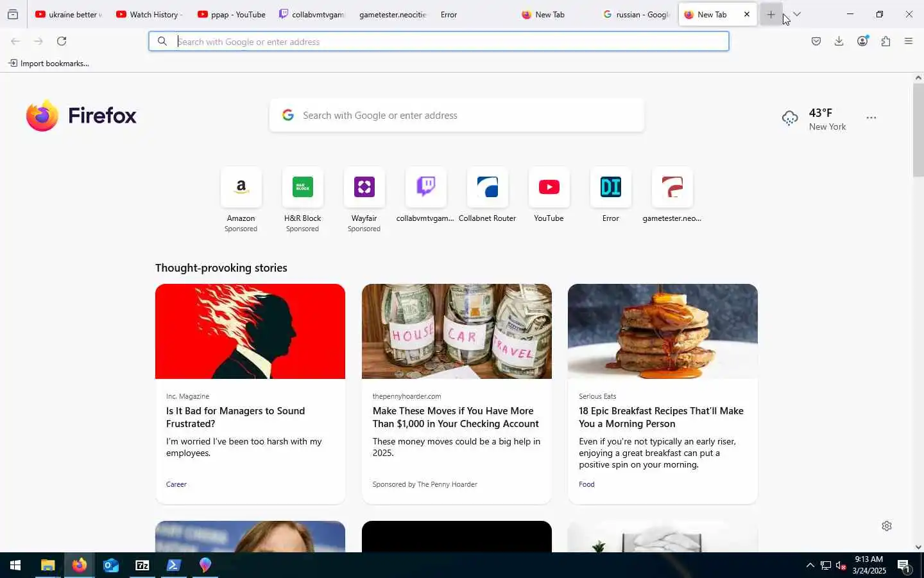Switch to the inactive New Tab tab
This screenshot has width=924, height=578.
tap(555, 14)
